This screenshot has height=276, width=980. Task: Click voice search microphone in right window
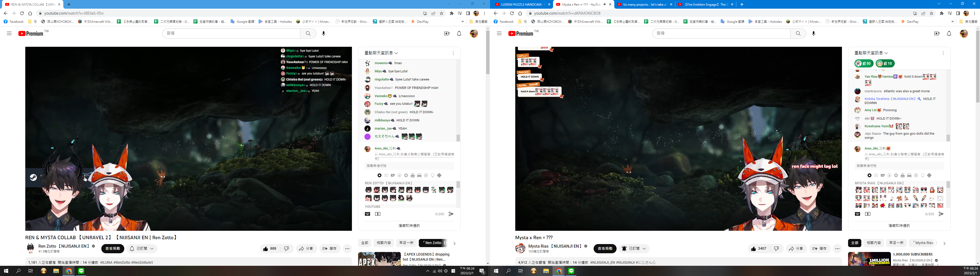click(x=814, y=33)
